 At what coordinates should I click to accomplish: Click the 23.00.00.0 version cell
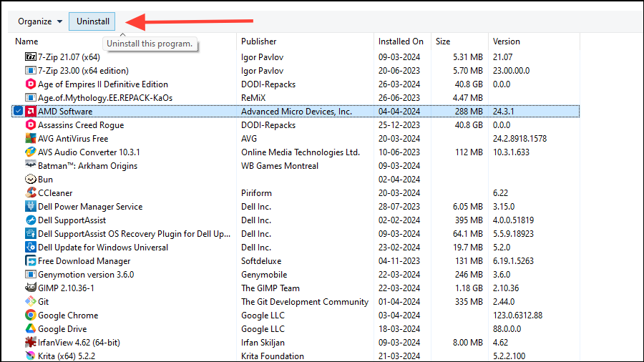click(x=512, y=71)
